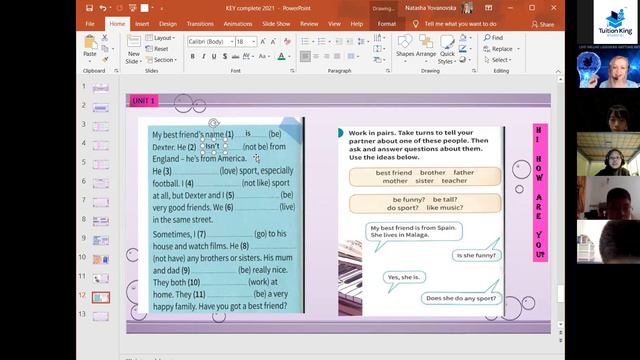Open the Calibri (Body) font dropdown
The image size is (640, 360).
pos(231,42)
